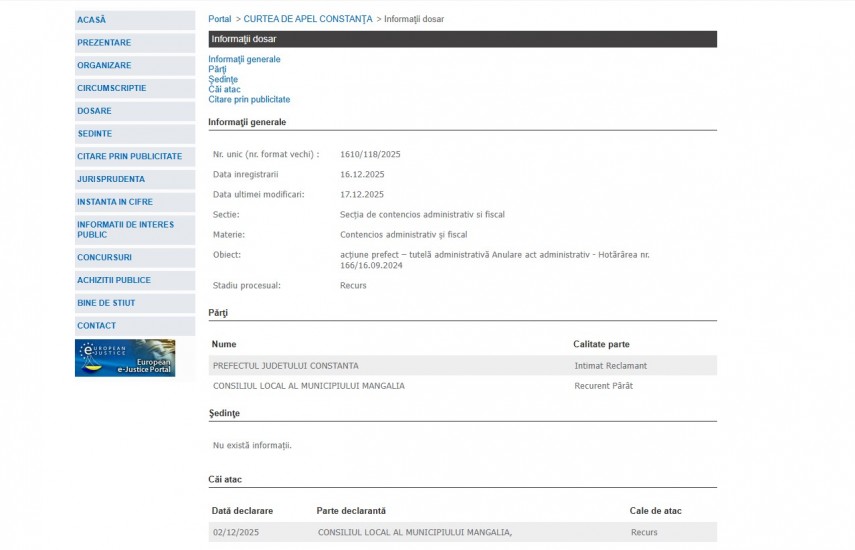
Task: Open the SEDINTE sidebar item
Action: tap(95, 134)
